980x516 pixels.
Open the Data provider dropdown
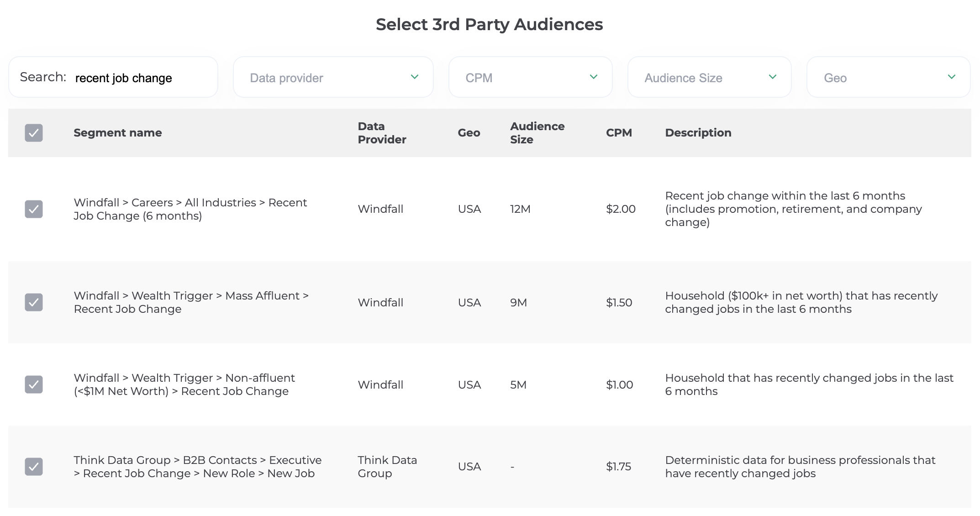point(333,77)
